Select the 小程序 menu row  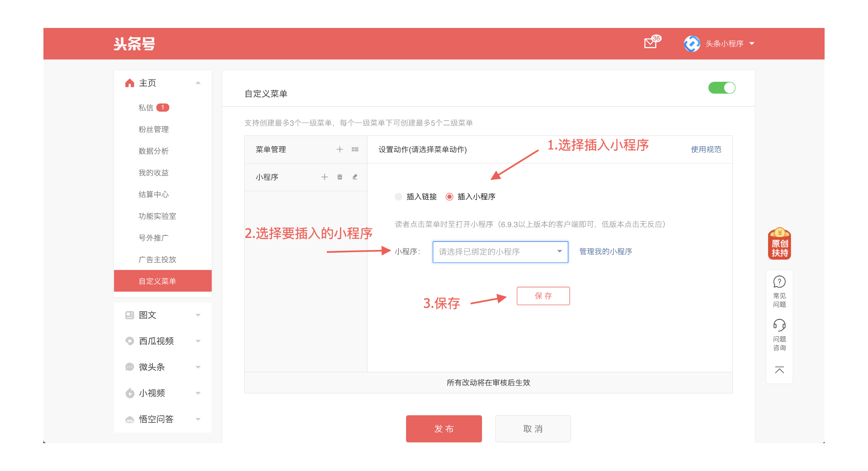pyautogui.click(x=306, y=177)
